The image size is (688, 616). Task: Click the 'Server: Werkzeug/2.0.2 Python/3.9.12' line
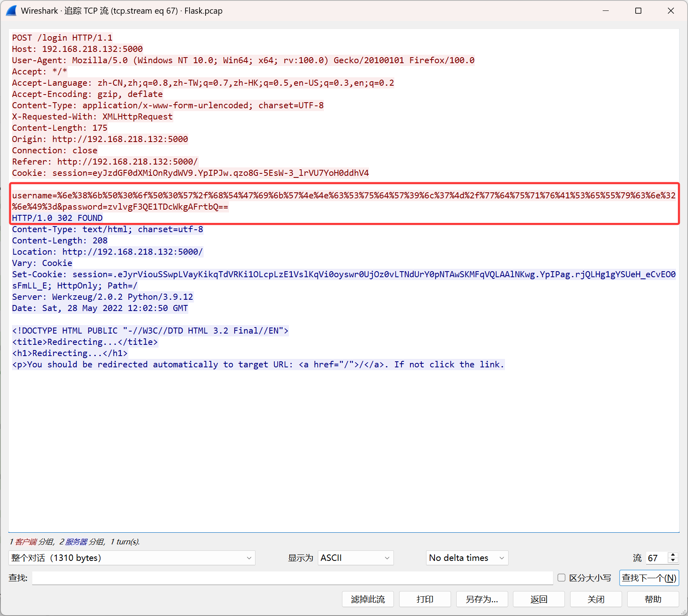(x=103, y=297)
